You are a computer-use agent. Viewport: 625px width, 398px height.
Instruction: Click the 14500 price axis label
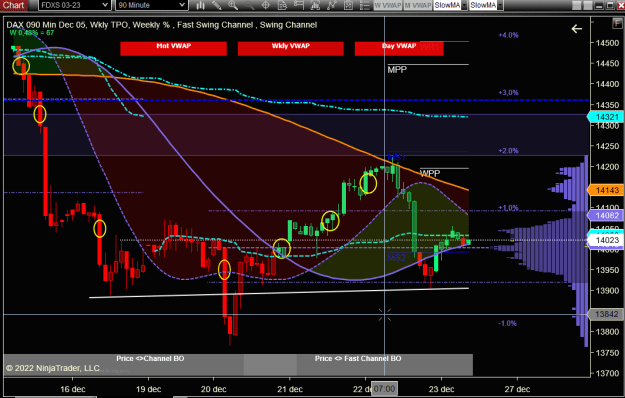(607, 43)
